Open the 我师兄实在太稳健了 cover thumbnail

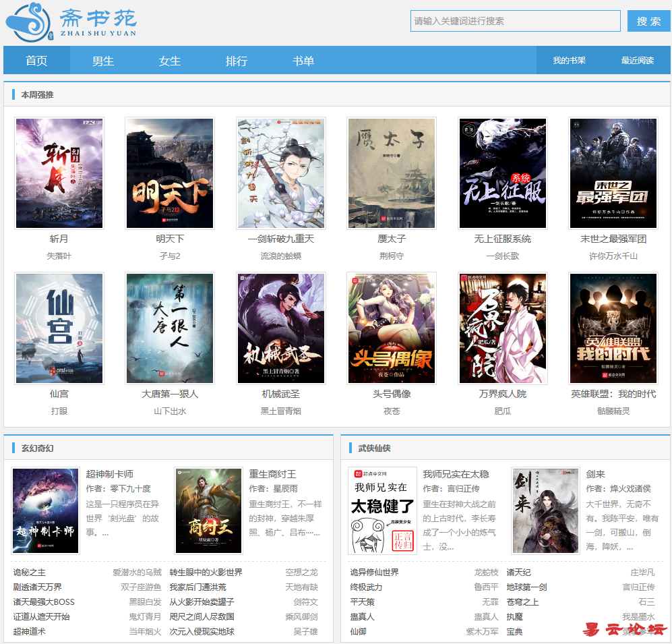click(x=382, y=510)
